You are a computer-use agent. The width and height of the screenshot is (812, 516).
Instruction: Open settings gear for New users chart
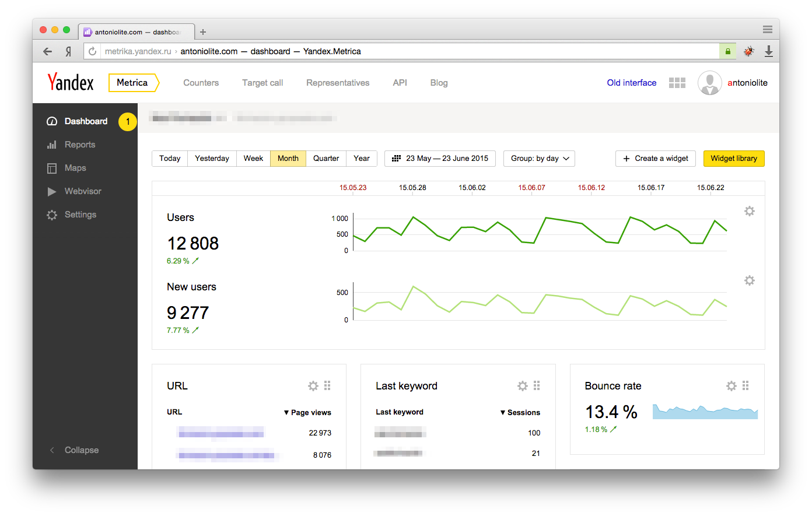[x=750, y=280]
